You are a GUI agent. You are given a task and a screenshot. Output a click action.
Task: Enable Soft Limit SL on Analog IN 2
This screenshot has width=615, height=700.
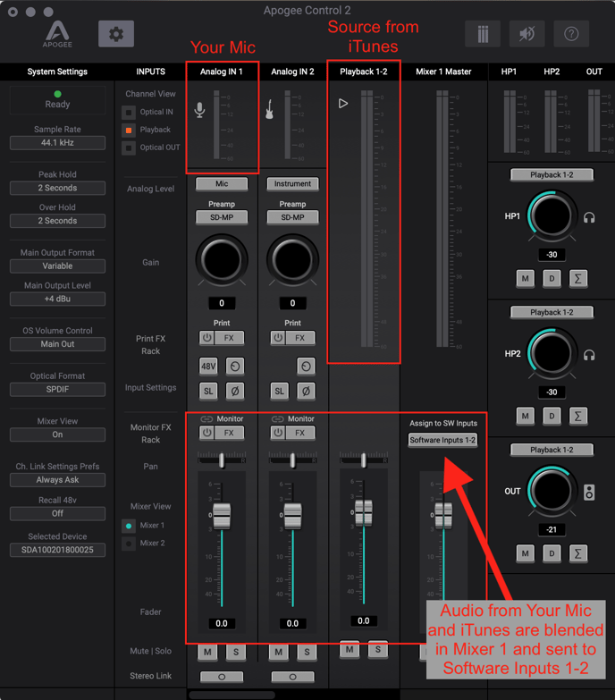280,392
